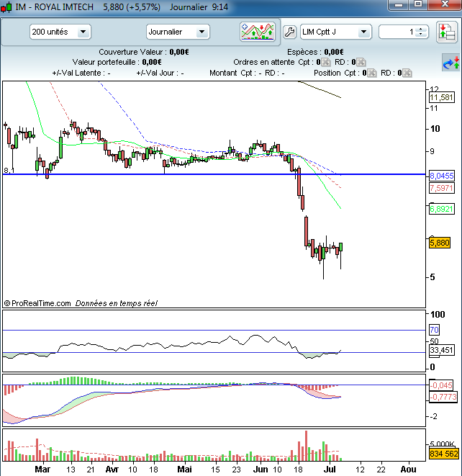Cancel pending Cpt orders icon
This screenshot has width=462, height=476.
pos(326,62)
